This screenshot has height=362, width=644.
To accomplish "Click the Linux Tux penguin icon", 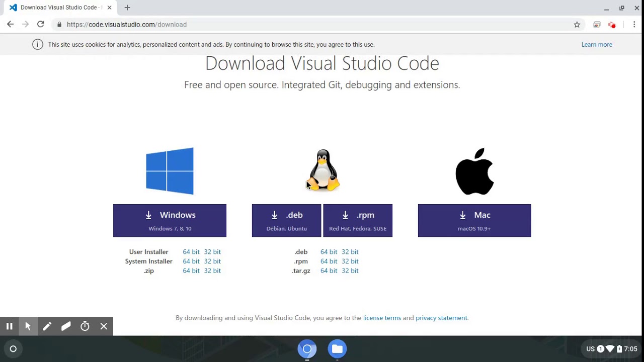I will click(x=324, y=170).
